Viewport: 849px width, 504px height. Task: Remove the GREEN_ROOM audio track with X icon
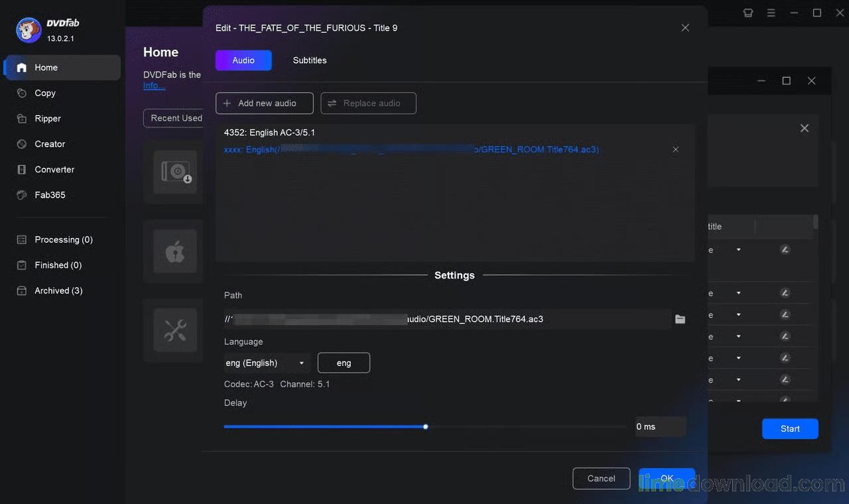[x=675, y=150]
